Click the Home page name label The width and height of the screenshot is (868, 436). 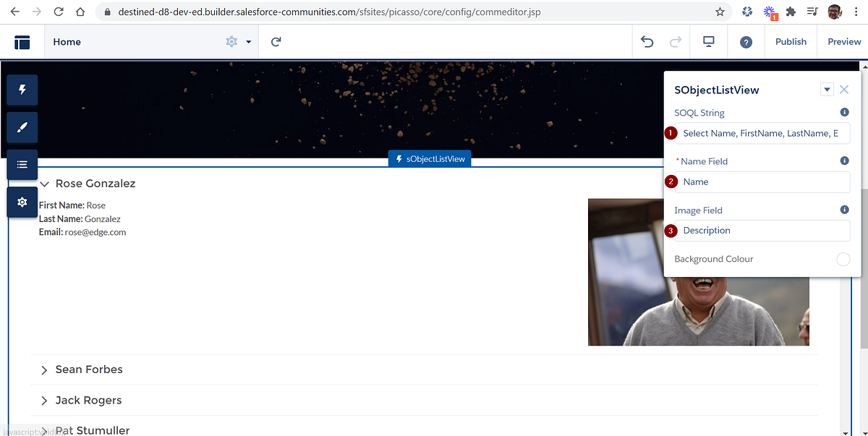(67, 42)
